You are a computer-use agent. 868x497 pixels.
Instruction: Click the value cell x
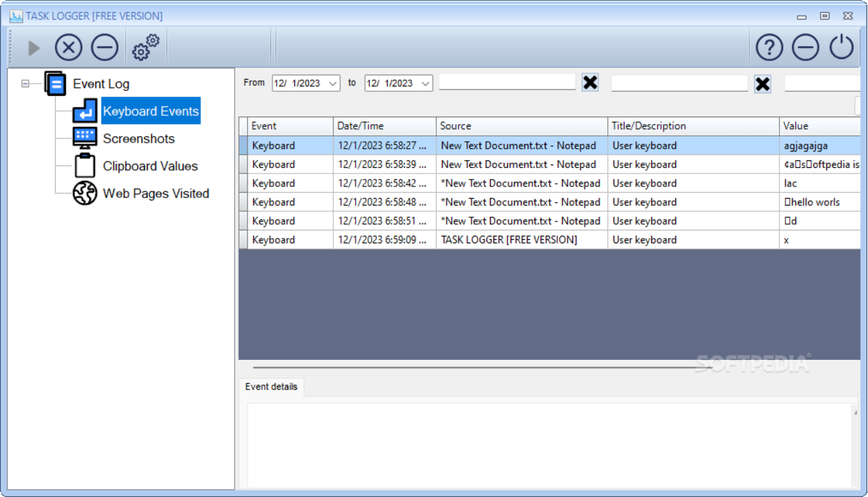pyautogui.click(x=820, y=240)
